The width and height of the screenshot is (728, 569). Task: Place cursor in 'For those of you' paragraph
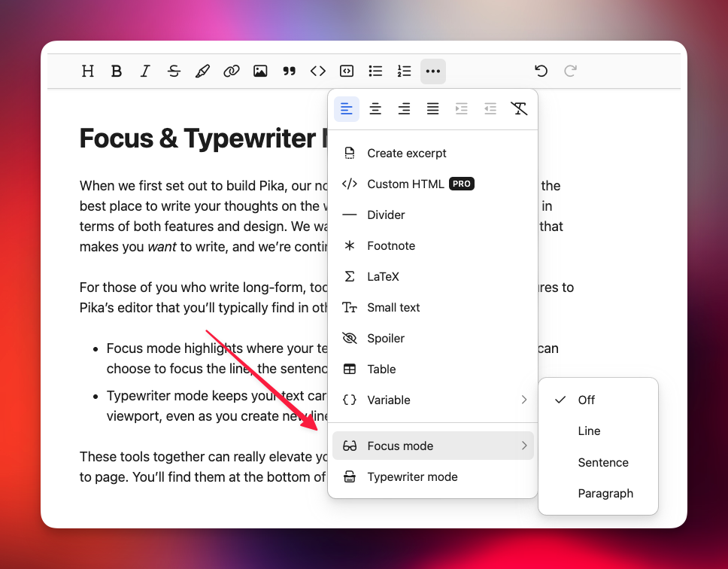tap(203, 297)
